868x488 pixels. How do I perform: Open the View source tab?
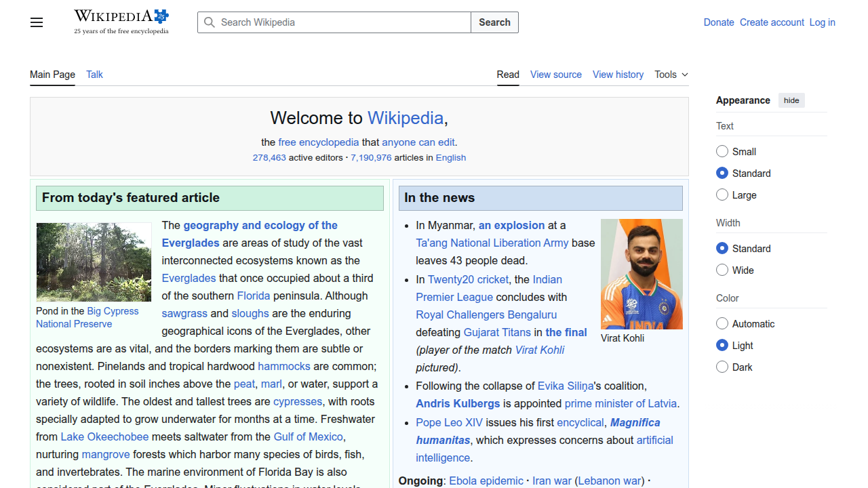[x=556, y=75]
